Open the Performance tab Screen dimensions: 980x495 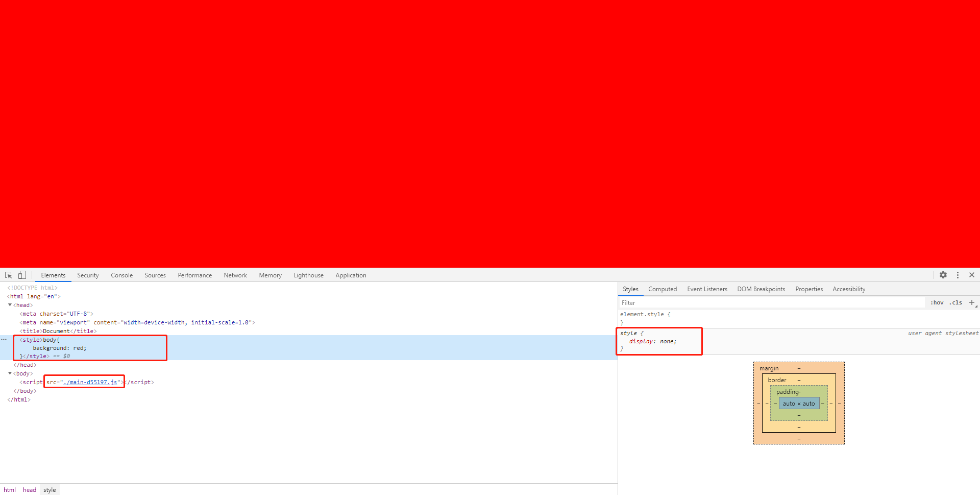(195, 275)
